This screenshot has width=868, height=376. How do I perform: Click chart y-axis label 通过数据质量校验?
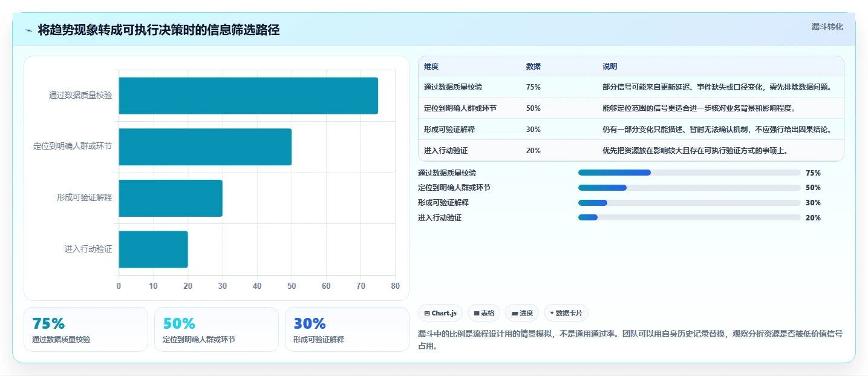[80, 95]
